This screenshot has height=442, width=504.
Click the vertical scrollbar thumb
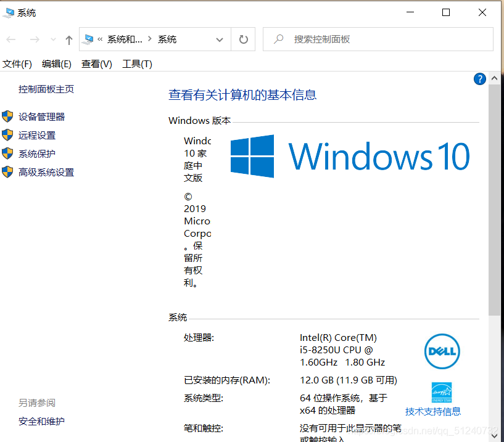click(494, 200)
